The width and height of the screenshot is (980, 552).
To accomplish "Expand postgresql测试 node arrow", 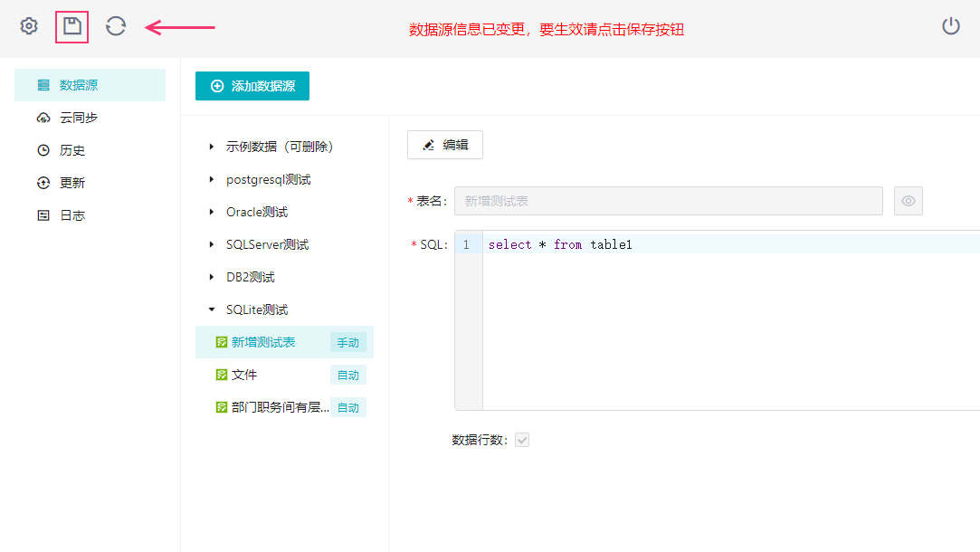I will 211,179.
